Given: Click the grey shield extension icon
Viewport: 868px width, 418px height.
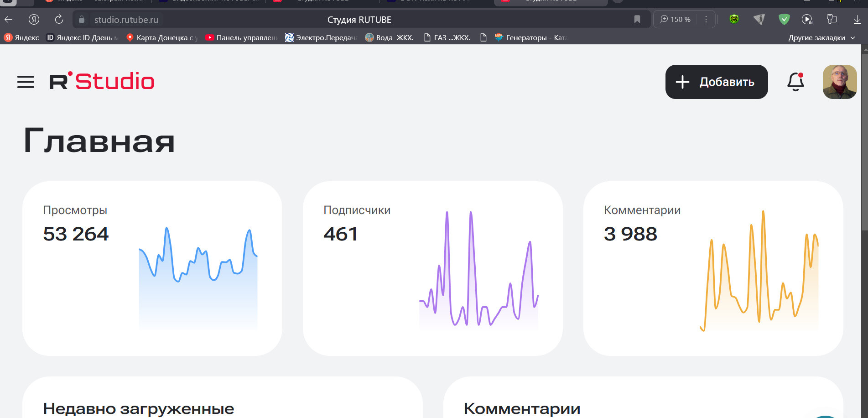Looking at the screenshot, I should tap(759, 19).
